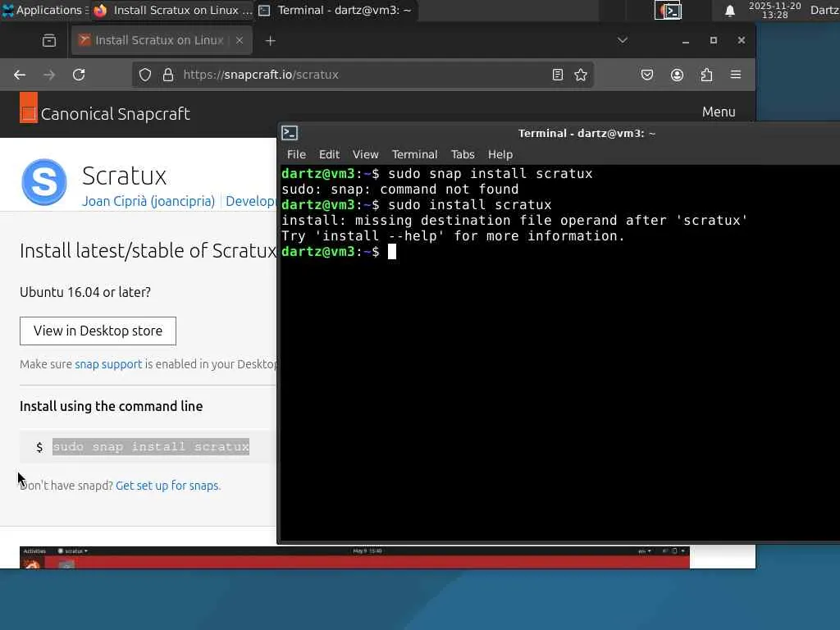Screen dimensions: 840x630
Task: Open Get set up for snaps link
Action: pyautogui.click(x=168, y=486)
